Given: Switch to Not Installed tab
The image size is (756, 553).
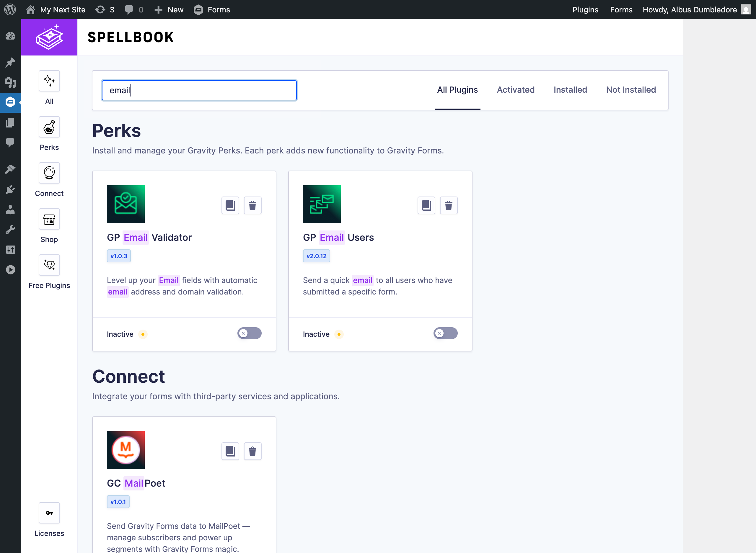Looking at the screenshot, I should [x=631, y=90].
